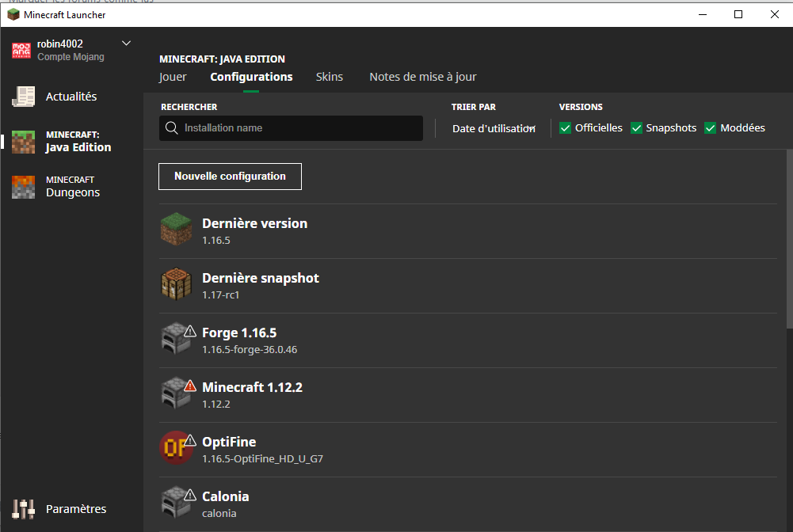
Task: Click version text 1.17-rc1
Action: [x=220, y=295]
